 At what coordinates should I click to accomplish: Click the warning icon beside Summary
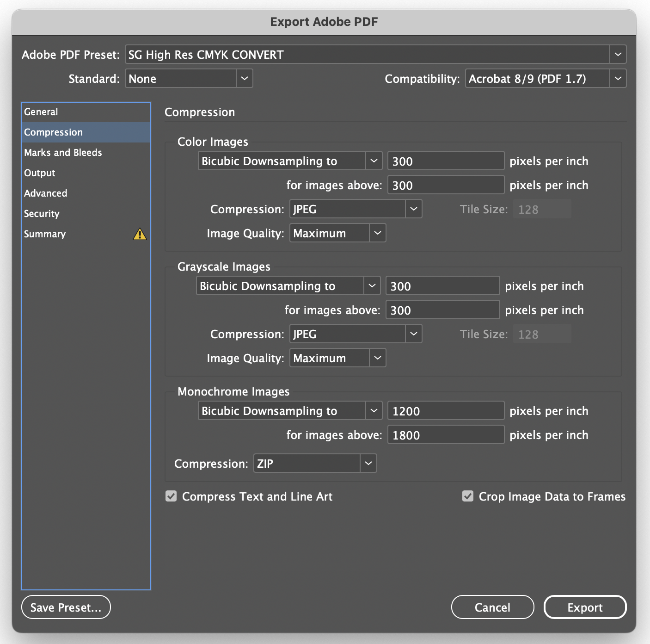click(x=140, y=234)
